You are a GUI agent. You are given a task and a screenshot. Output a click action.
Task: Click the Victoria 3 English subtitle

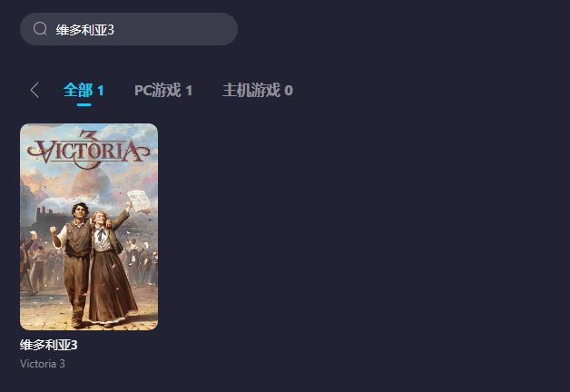click(x=43, y=364)
